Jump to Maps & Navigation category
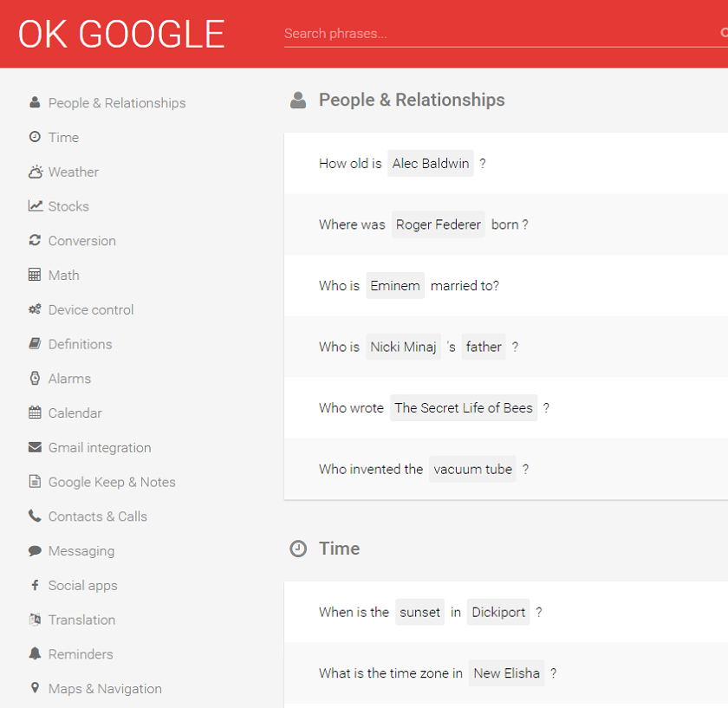Viewport: 728px width, 708px height. [x=105, y=688]
